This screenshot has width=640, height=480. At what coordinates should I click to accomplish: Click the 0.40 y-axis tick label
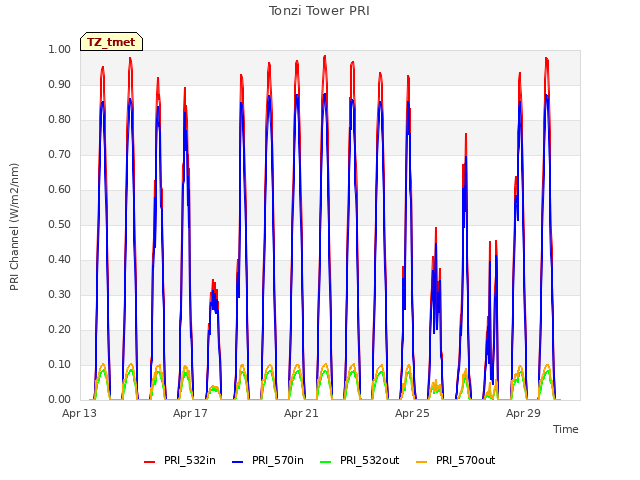[60, 260]
